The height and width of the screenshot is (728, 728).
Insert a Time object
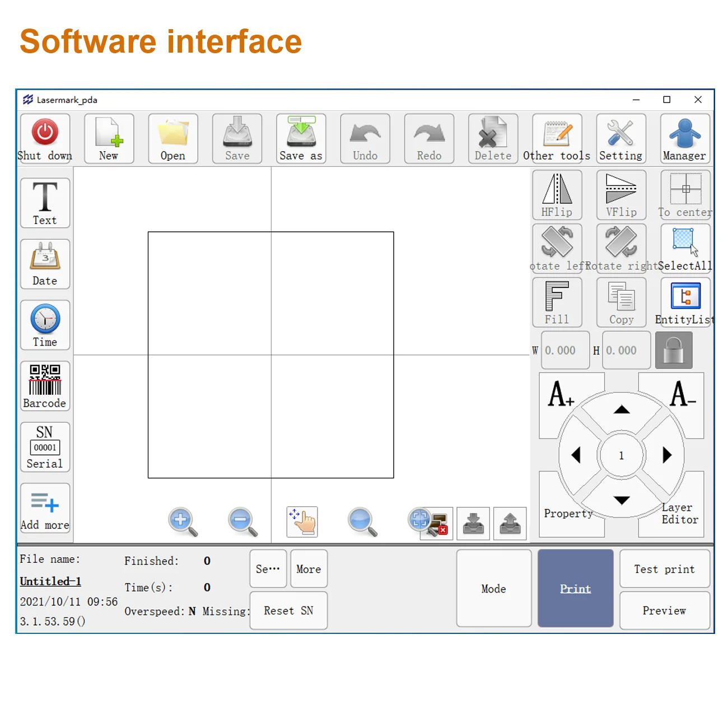pyautogui.click(x=45, y=325)
